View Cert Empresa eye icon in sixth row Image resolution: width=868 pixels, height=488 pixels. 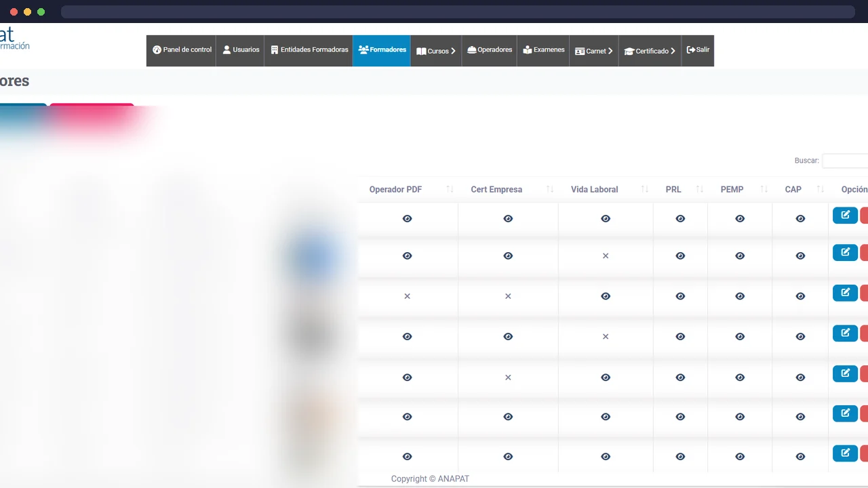tap(508, 417)
